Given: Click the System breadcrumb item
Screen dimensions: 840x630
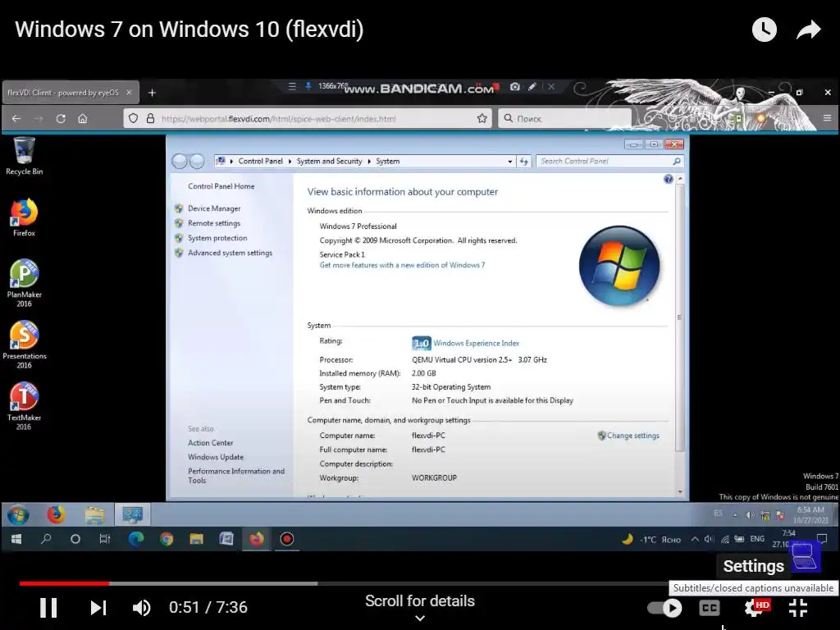Looking at the screenshot, I should (388, 162).
